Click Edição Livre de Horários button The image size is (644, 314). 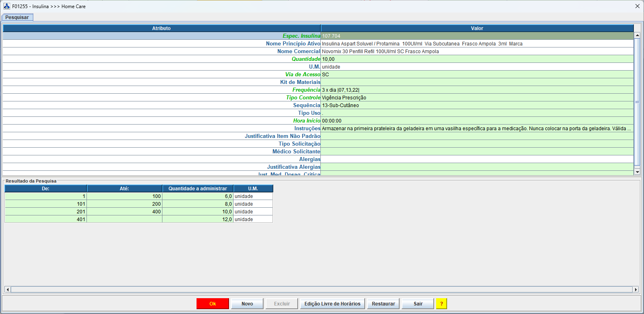click(332, 304)
